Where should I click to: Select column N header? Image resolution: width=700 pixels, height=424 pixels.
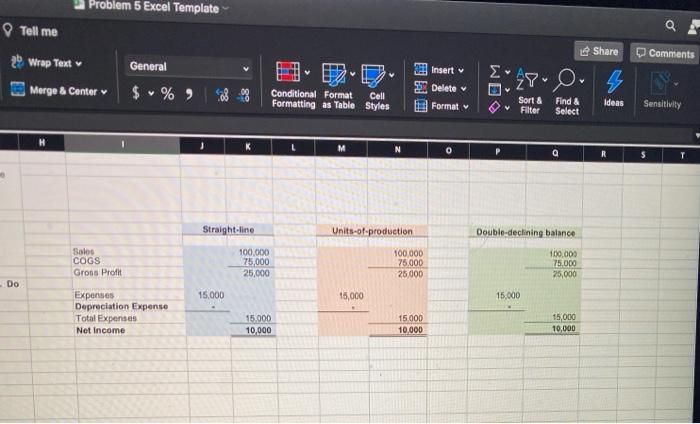[x=397, y=150]
